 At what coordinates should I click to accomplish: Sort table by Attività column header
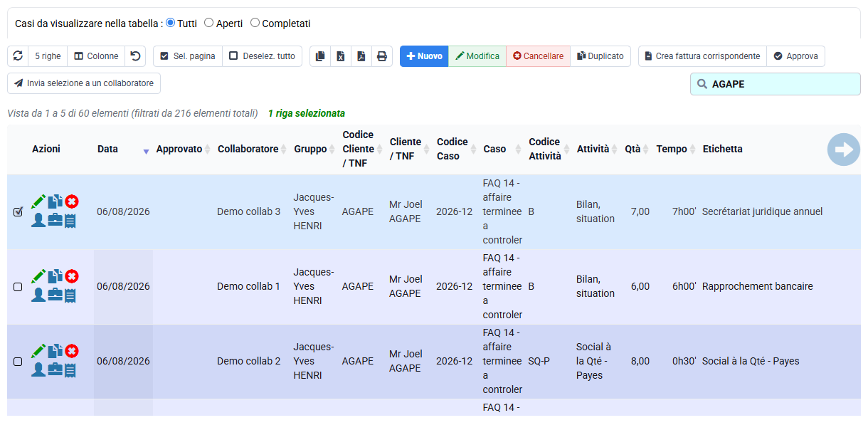point(598,150)
